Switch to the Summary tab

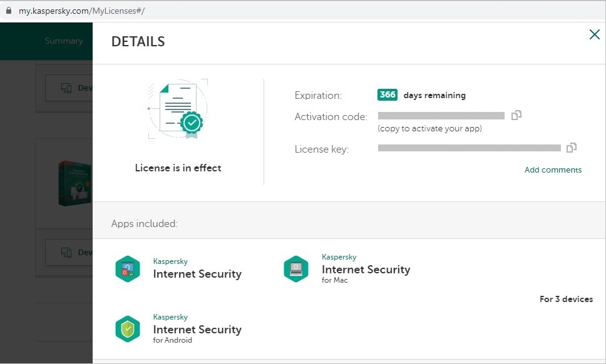64,41
